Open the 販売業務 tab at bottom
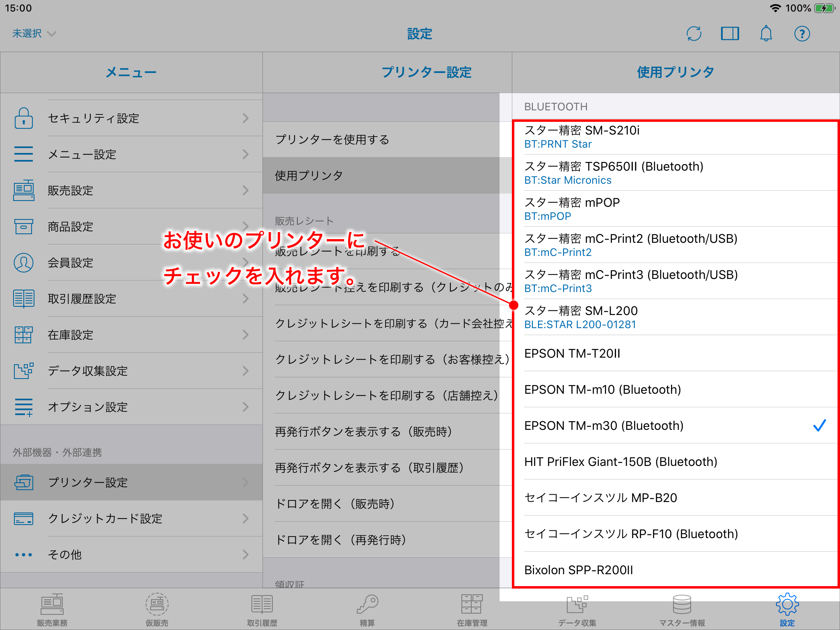 pos(52,610)
